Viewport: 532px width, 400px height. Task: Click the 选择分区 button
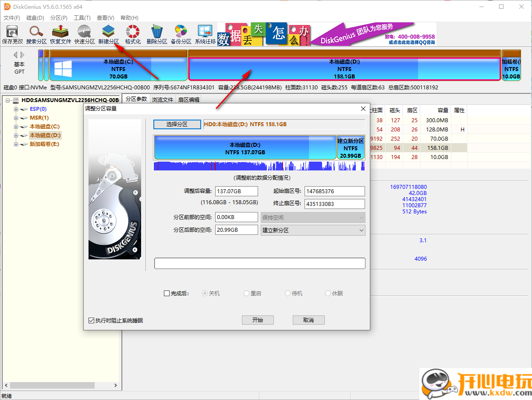tap(177, 124)
